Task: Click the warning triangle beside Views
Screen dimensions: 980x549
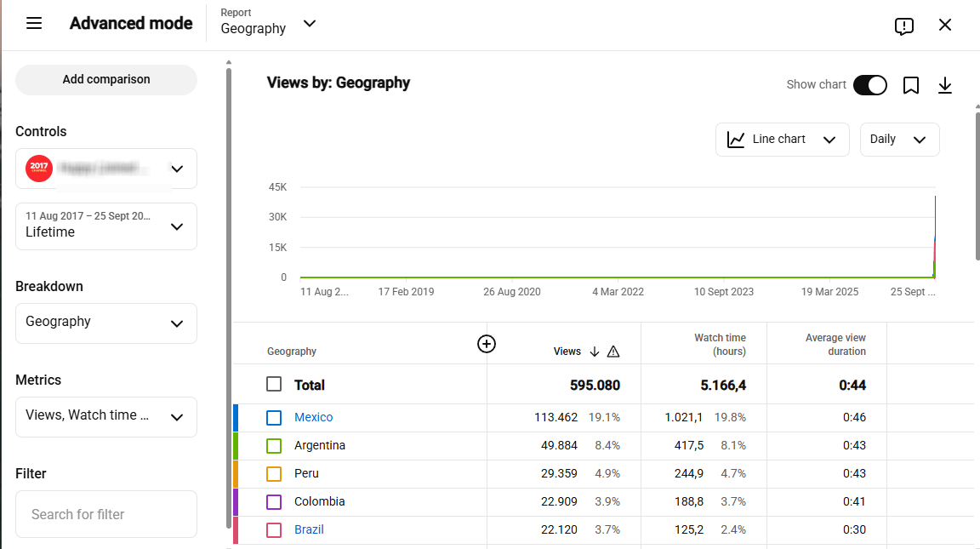Action: tap(613, 352)
